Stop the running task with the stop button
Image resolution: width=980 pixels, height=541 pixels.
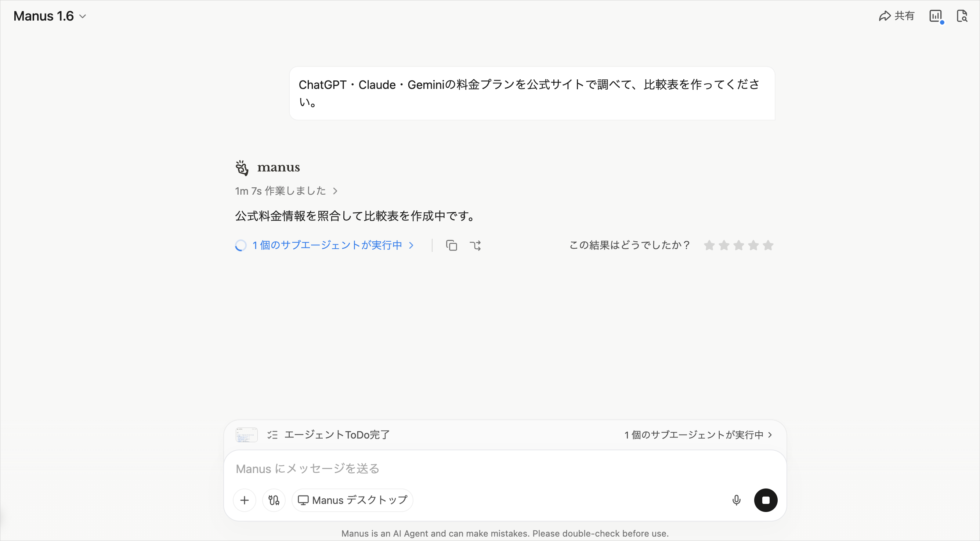click(x=766, y=500)
